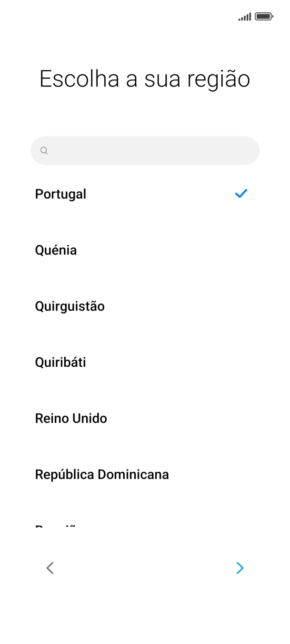Proceed to the next setup step
The image size is (290, 644).
(240, 568)
